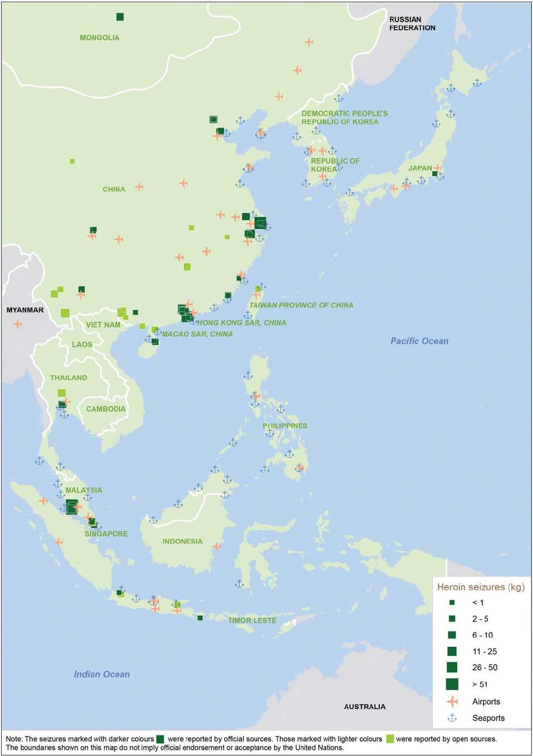Select the airport icon in Myanmar
Viewport: 533px width, 756px height.
tap(18, 324)
